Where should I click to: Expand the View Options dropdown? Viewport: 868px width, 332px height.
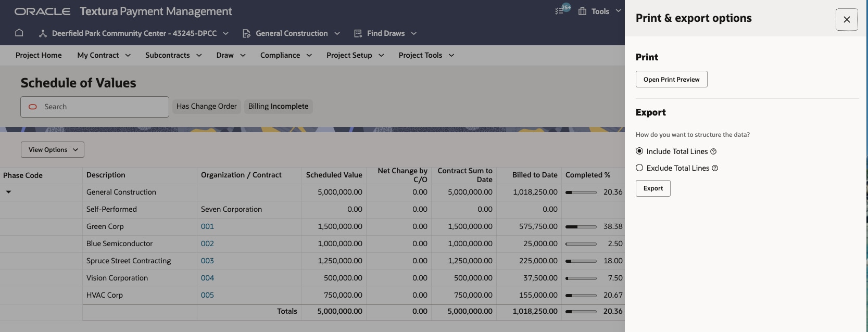(53, 150)
